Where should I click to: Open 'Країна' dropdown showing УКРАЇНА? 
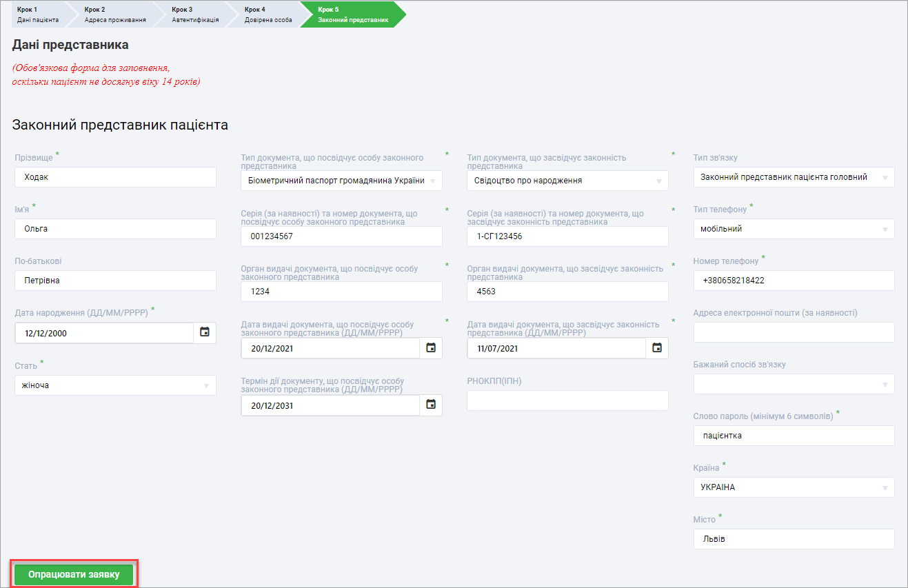[794, 487]
